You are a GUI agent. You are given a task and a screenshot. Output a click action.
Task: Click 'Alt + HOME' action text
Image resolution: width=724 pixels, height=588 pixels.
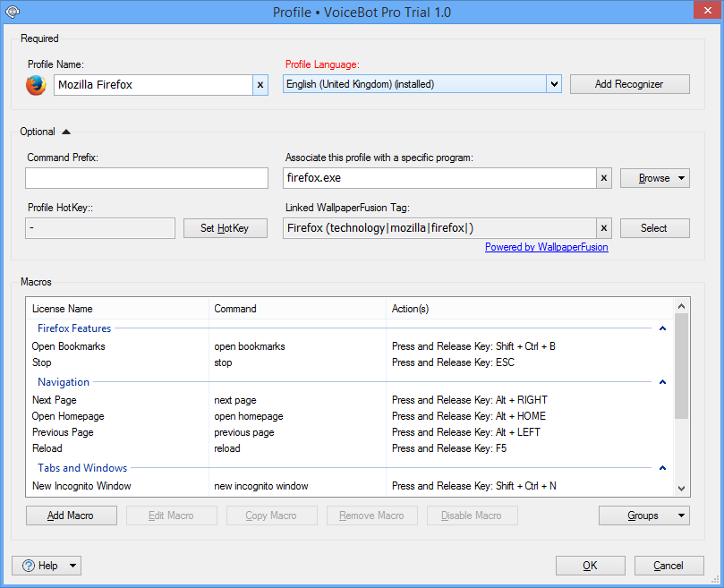[x=520, y=416]
